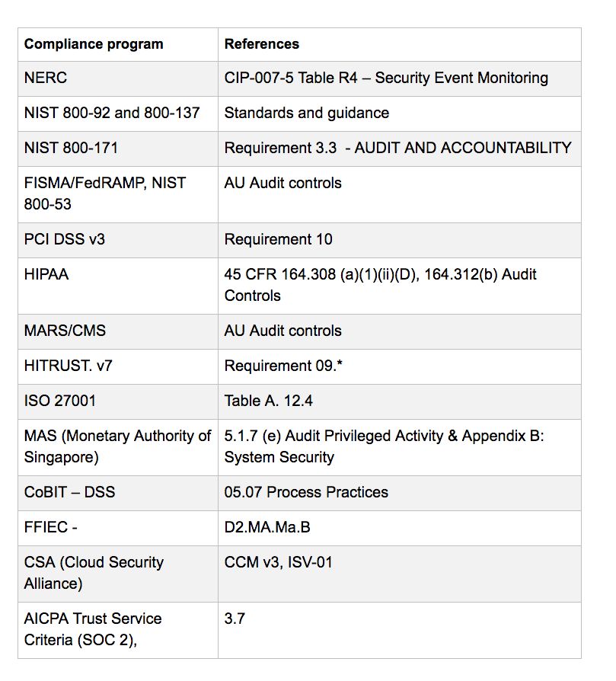Select the HIPAA row label
The height and width of the screenshot is (681, 616).
coord(46,274)
